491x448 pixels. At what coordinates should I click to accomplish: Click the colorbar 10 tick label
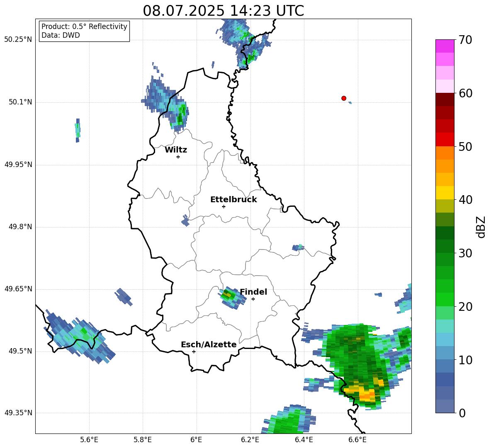pyautogui.click(x=465, y=360)
